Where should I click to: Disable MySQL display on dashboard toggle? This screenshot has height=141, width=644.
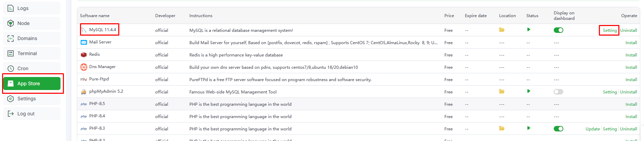click(x=559, y=30)
